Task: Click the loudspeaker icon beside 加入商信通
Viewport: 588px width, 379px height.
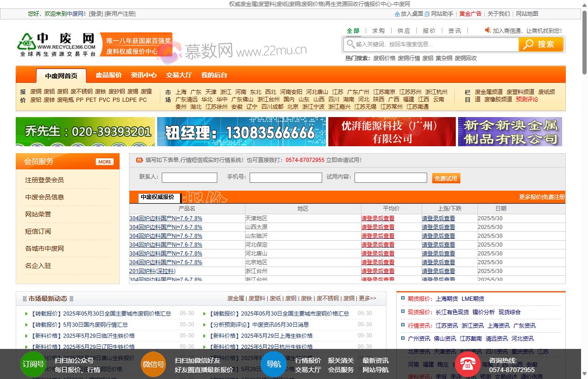Action: coord(488,31)
